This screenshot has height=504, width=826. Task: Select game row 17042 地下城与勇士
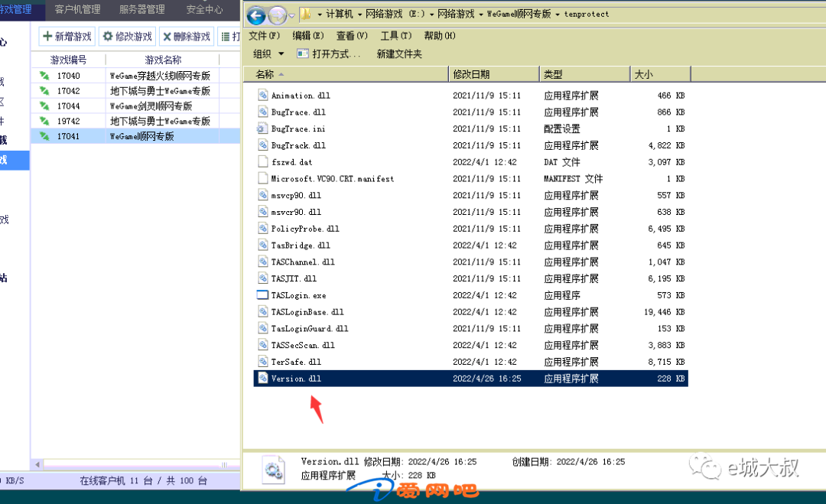(136, 91)
